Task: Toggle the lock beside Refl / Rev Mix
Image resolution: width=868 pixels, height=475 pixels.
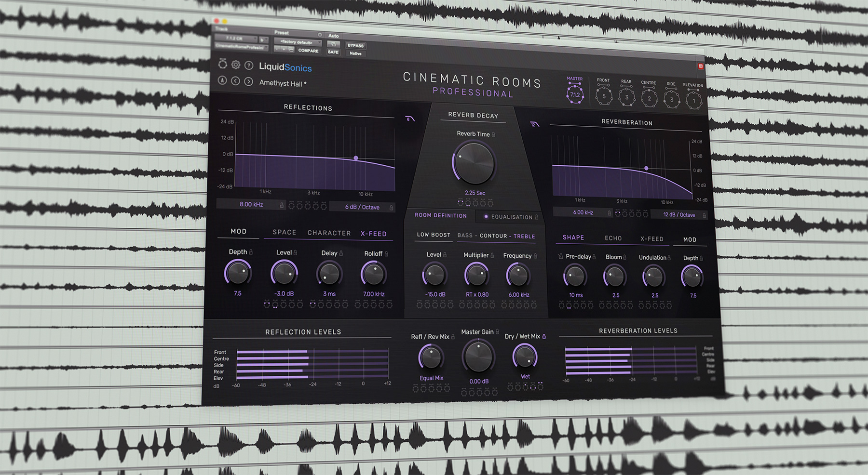Action: coord(453,337)
